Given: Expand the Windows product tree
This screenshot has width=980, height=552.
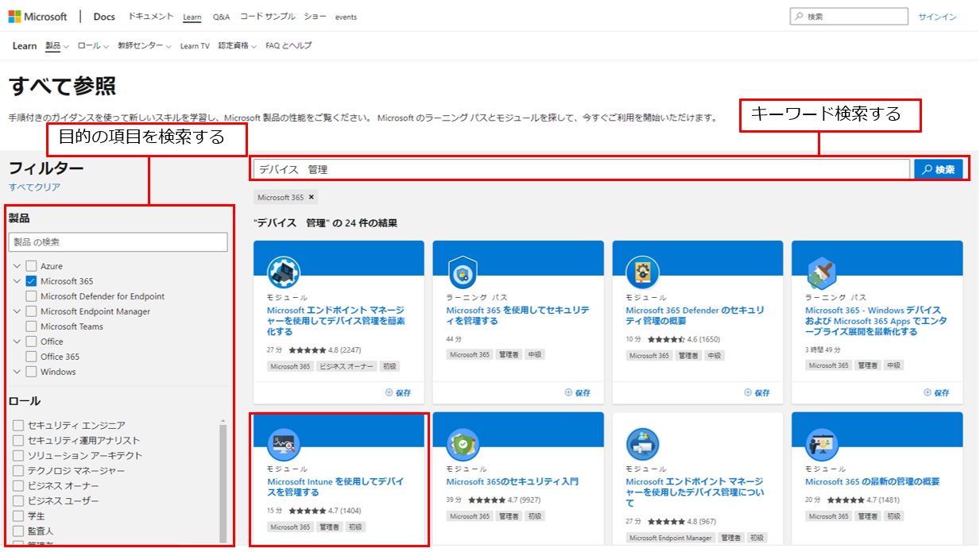Looking at the screenshot, I should (x=17, y=372).
